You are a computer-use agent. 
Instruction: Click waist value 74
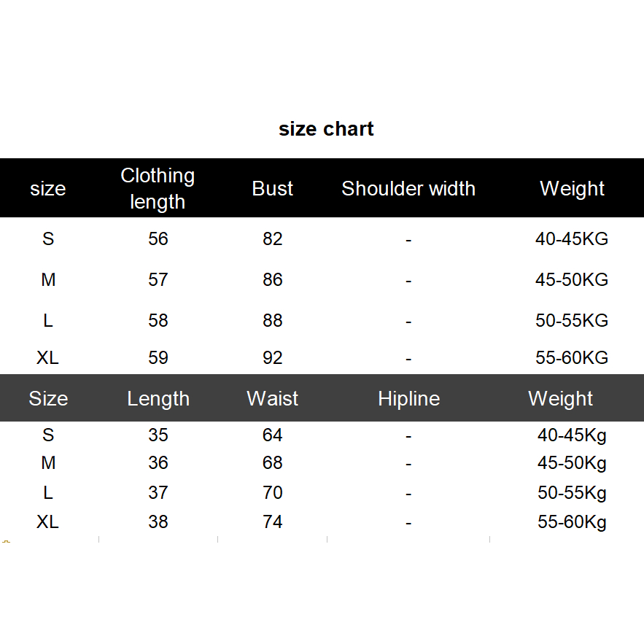[273, 522]
